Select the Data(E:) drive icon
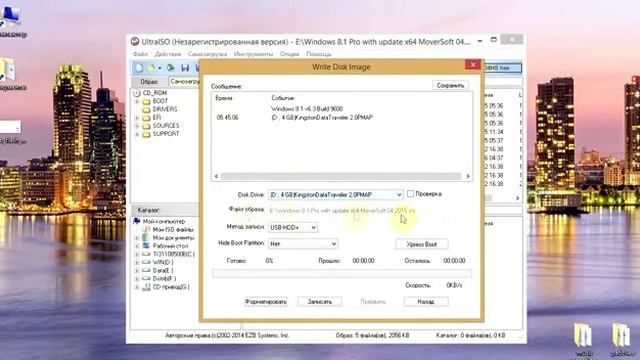The width and height of the screenshot is (640, 360). pos(146,270)
